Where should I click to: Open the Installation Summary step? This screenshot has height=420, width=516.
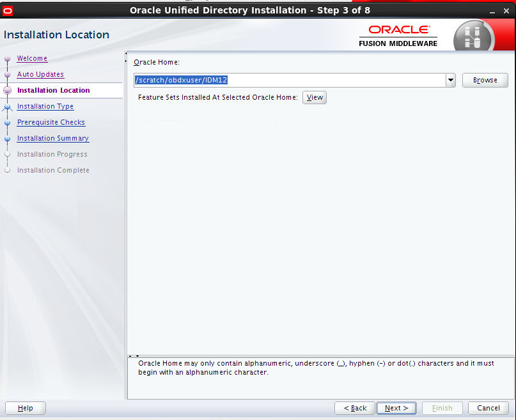[x=53, y=138]
